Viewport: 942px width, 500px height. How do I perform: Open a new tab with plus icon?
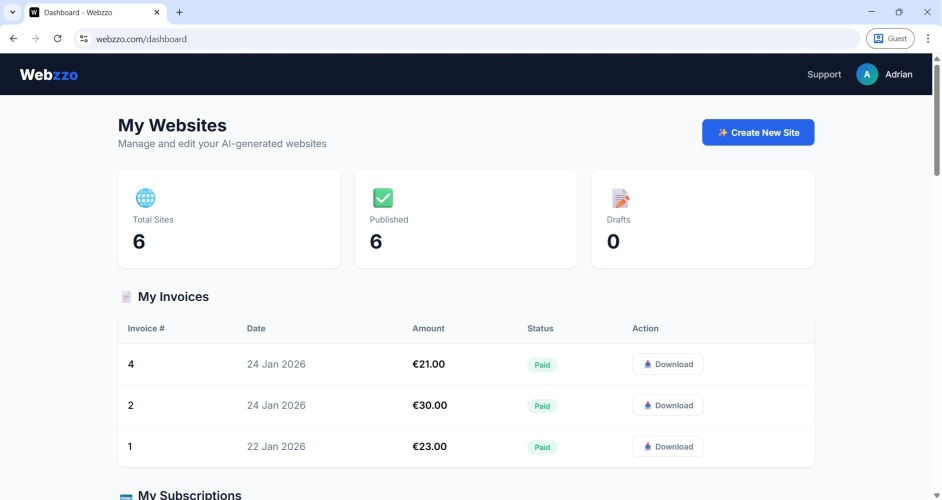click(179, 12)
